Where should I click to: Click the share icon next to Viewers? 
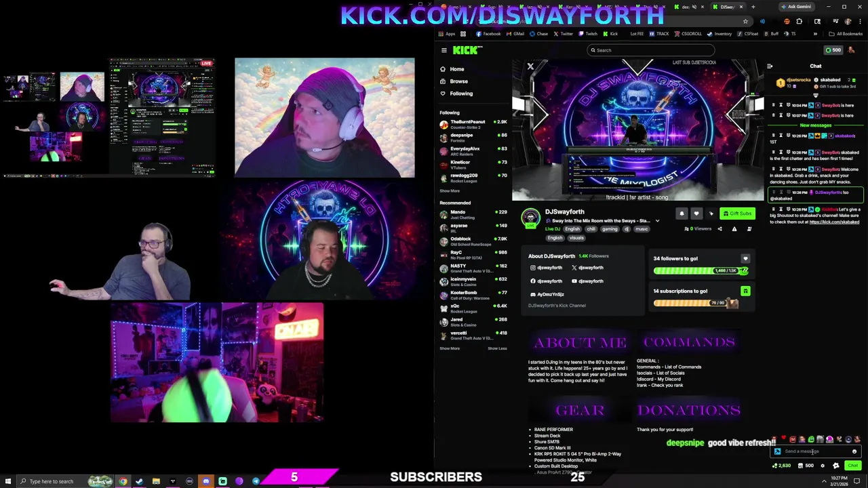point(720,229)
